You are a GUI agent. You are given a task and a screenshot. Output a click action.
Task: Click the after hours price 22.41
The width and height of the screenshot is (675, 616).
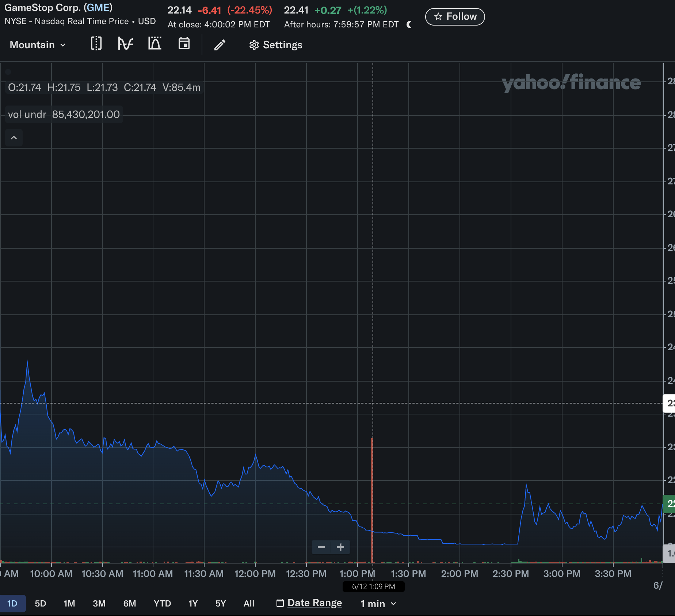pyautogui.click(x=296, y=10)
